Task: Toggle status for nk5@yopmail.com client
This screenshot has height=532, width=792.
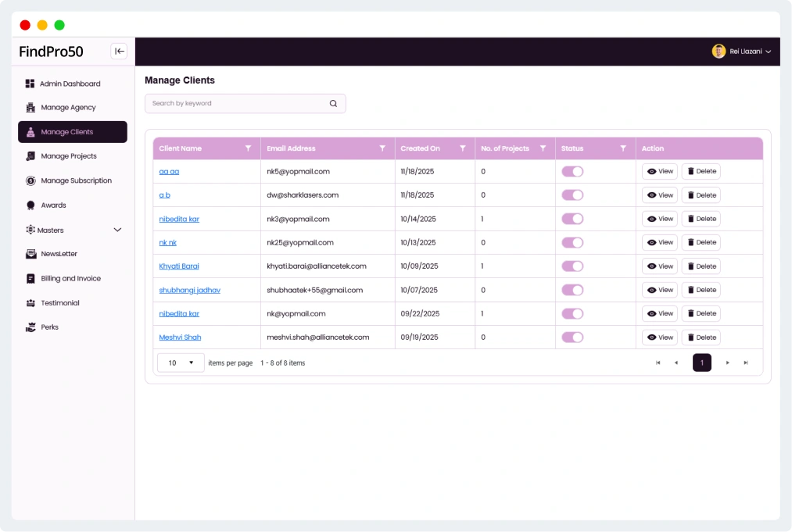Action: pos(572,172)
